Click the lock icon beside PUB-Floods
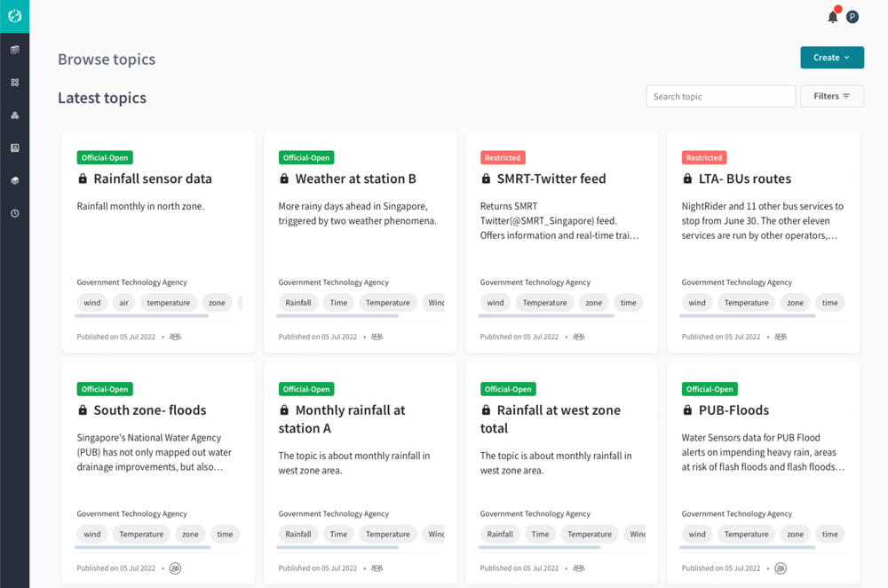 pyautogui.click(x=687, y=410)
